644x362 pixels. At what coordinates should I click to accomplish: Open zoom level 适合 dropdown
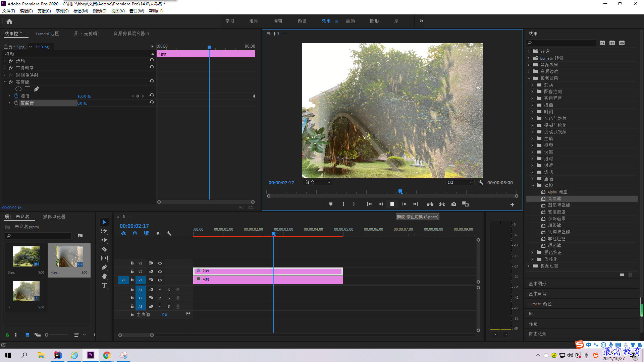(317, 182)
